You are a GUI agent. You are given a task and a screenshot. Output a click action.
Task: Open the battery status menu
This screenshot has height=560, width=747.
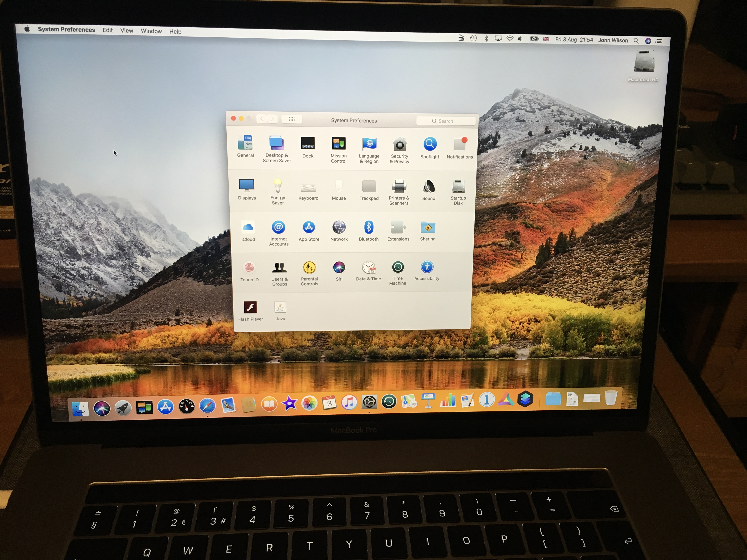pos(534,39)
